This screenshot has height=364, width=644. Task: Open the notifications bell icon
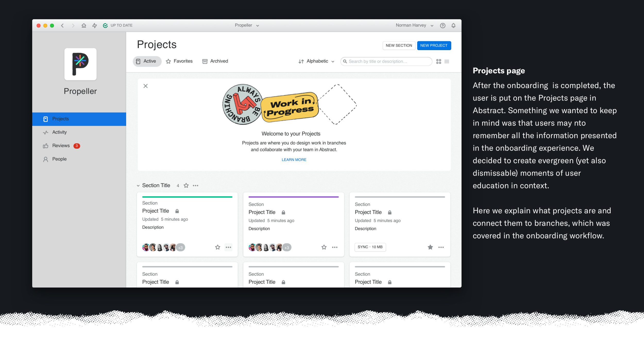pyautogui.click(x=453, y=26)
